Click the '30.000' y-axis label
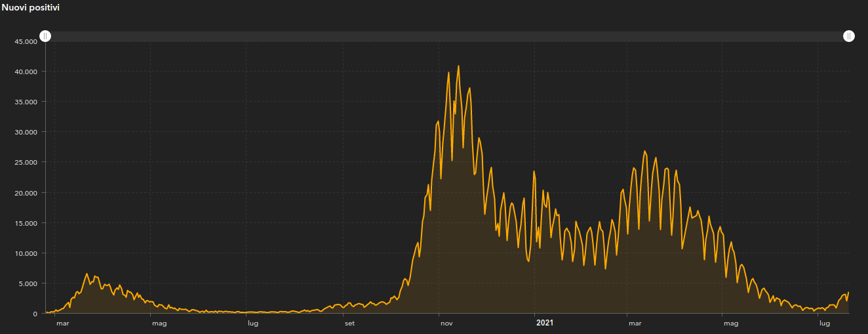This screenshot has height=334, width=868. (25, 132)
